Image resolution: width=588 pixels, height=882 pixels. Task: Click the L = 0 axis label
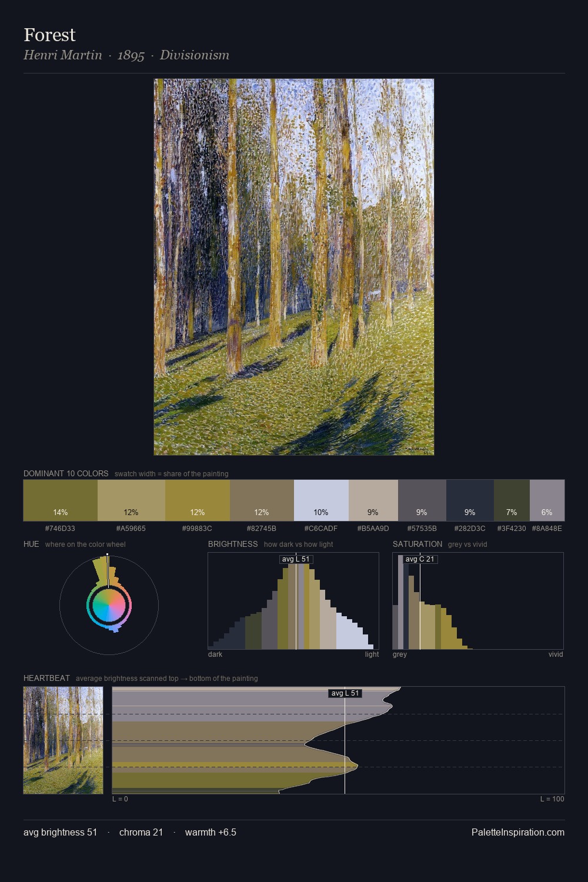point(120,799)
